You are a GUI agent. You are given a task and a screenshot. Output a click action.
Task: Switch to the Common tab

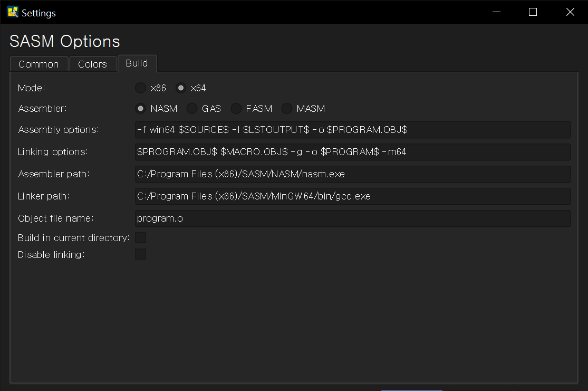(38, 64)
